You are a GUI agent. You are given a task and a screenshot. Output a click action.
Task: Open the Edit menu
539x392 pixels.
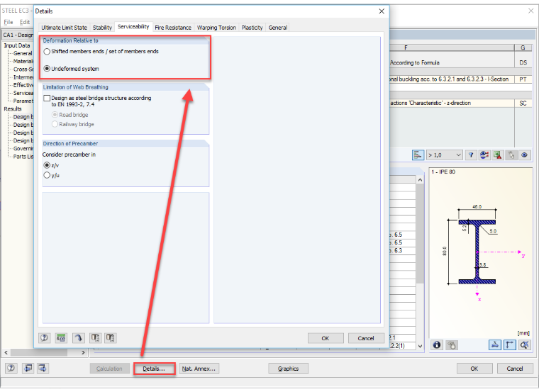coord(25,22)
